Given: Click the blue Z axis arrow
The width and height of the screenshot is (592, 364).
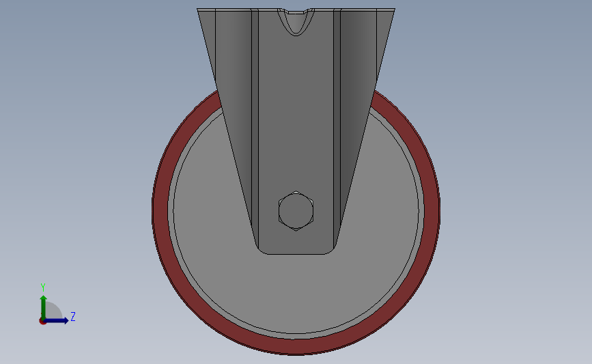Looking at the screenshot, I should pos(57,320).
